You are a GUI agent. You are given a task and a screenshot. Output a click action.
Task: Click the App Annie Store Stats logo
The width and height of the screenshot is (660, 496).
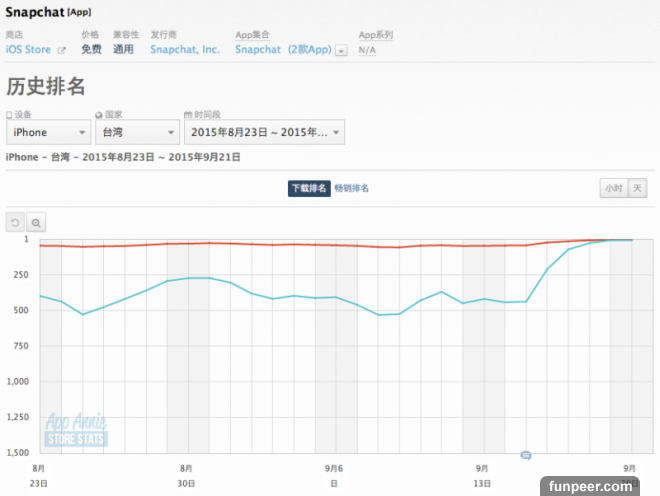76,431
